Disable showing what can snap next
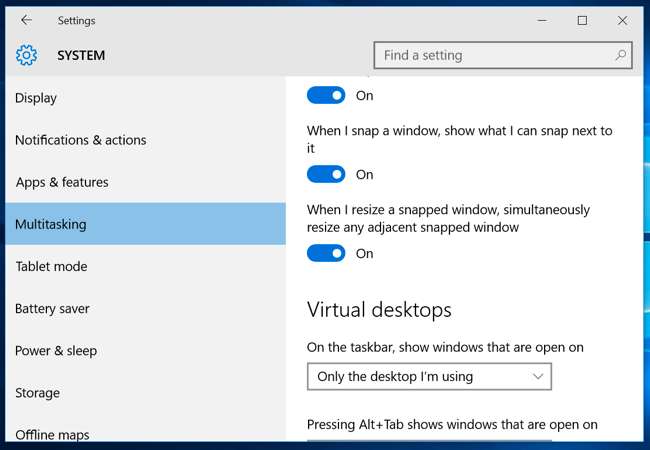This screenshot has width=650, height=450. (326, 175)
